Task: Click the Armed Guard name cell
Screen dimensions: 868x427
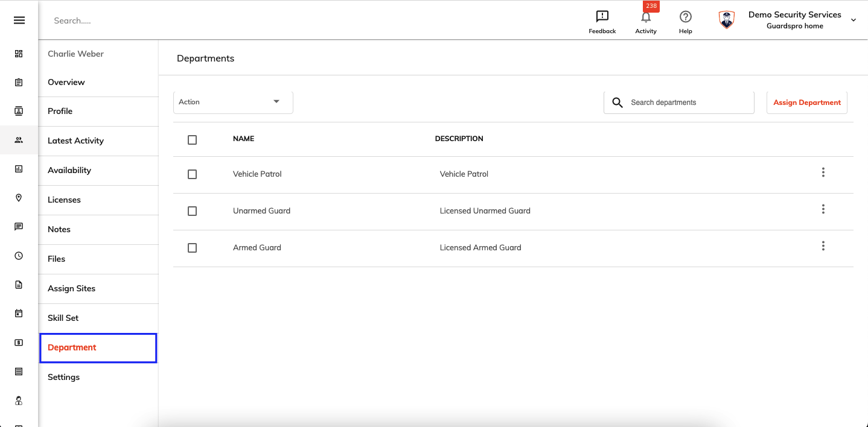Action: click(x=257, y=247)
